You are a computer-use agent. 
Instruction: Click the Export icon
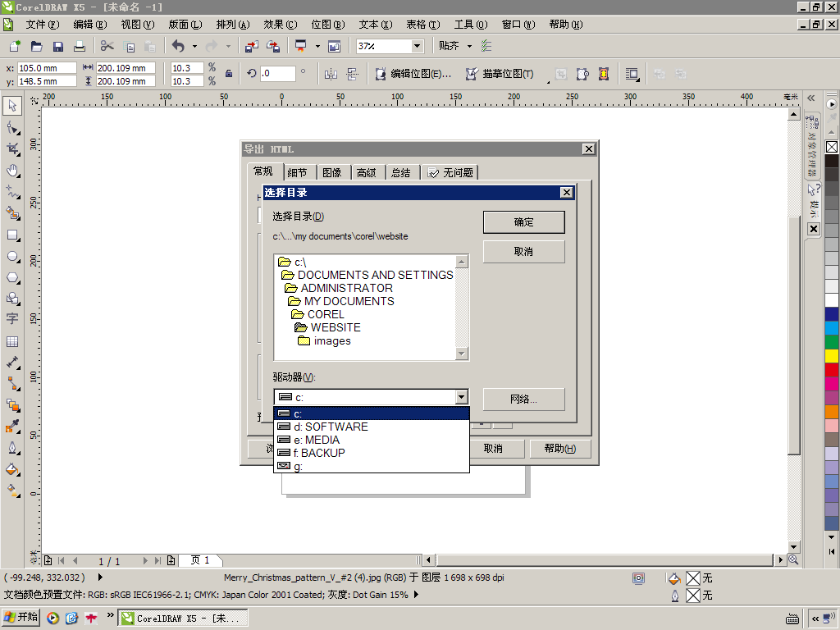[272, 46]
